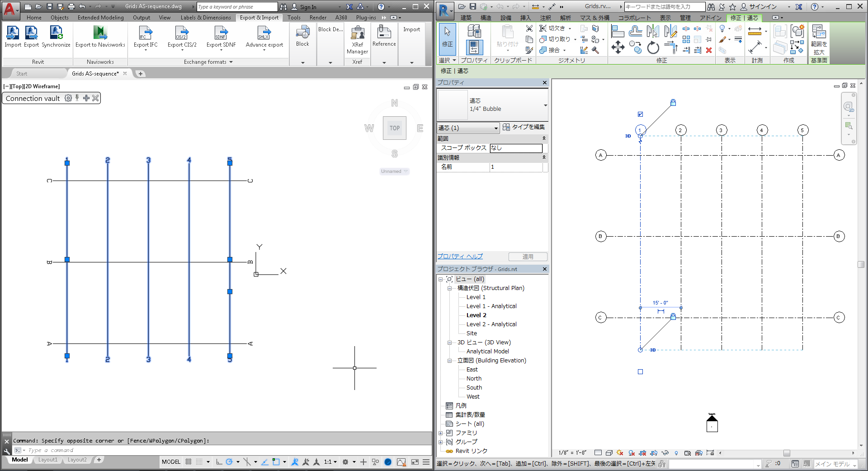
Task: Click Revit Align tool icon
Action: pos(618,31)
